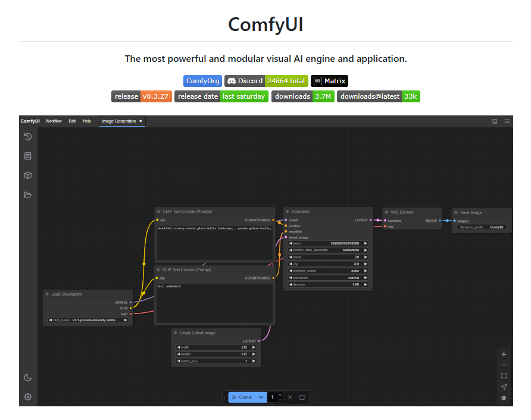
Task: Click KSampler LATENT output socket
Action: tap(371, 220)
